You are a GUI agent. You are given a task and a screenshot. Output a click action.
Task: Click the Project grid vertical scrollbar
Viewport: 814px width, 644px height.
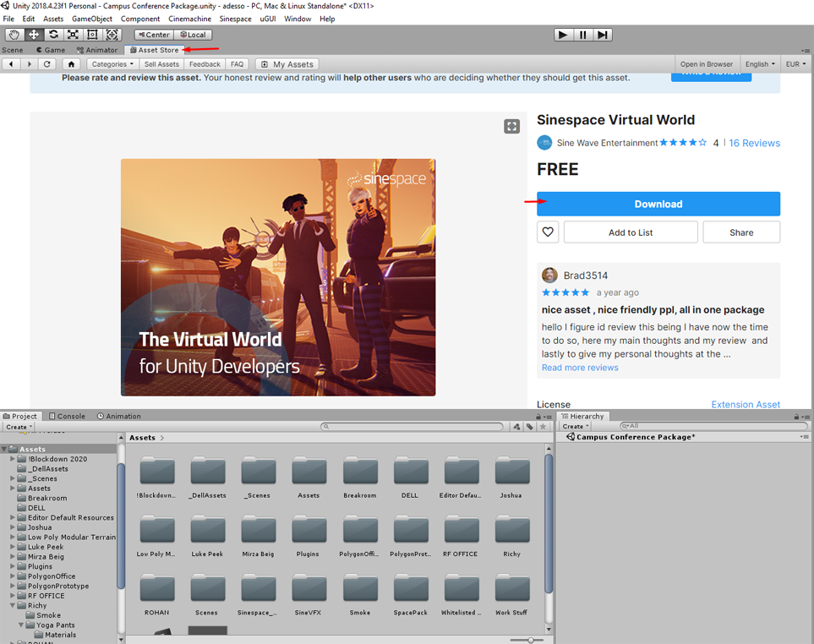tap(549, 524)
